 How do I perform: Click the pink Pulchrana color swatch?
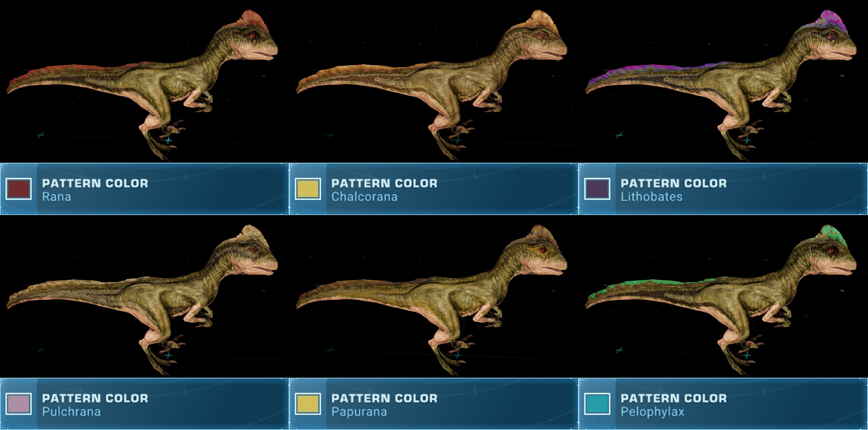pyautogui.click(x=19, y=404)
